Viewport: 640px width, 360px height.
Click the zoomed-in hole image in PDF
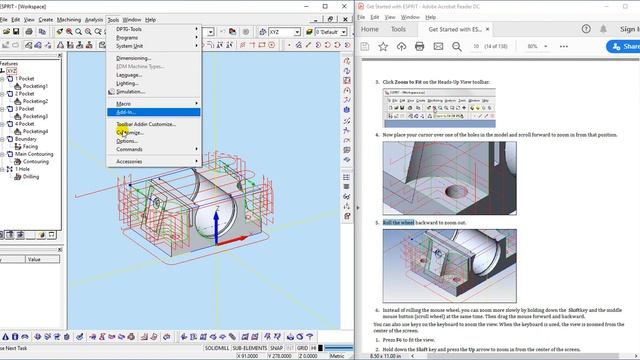[x=449, y=178]
